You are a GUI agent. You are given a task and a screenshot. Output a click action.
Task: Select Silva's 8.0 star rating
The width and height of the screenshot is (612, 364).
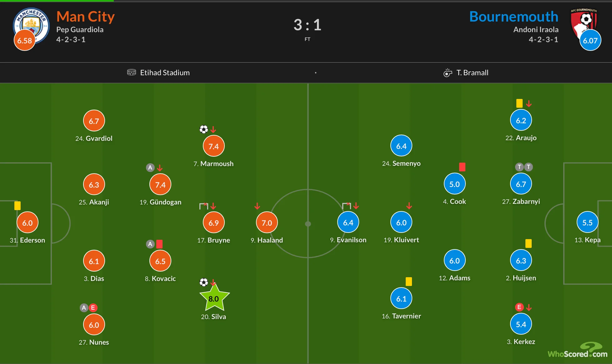point(214,298)
